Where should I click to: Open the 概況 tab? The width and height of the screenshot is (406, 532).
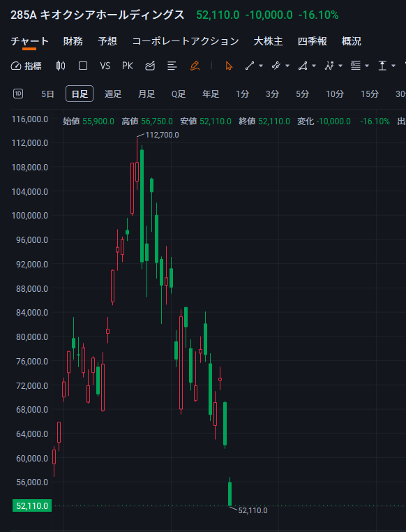[352, 41]
